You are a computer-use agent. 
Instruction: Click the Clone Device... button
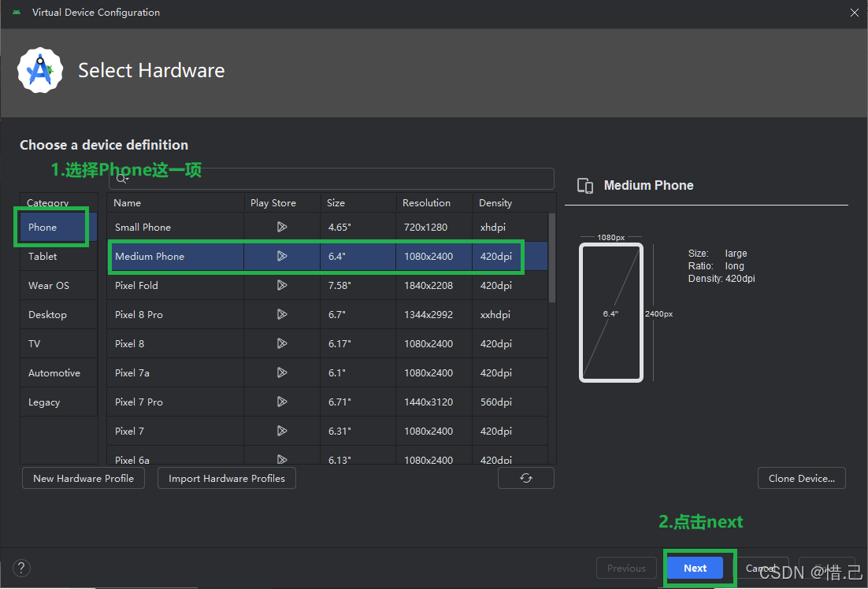coord(802,478)
